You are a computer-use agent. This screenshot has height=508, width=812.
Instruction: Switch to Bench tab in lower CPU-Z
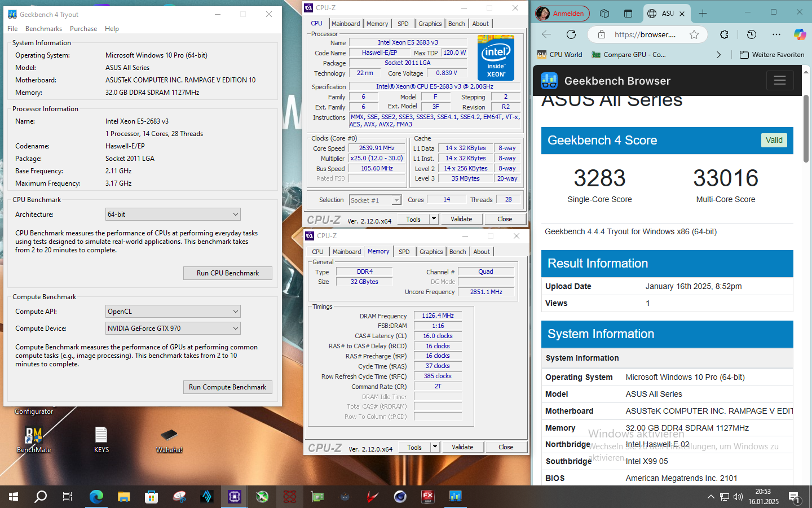[x=458, y=252]
